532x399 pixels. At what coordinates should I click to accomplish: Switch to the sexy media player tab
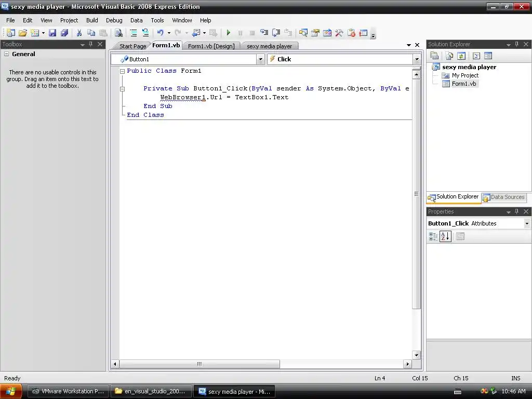point(270,46)
